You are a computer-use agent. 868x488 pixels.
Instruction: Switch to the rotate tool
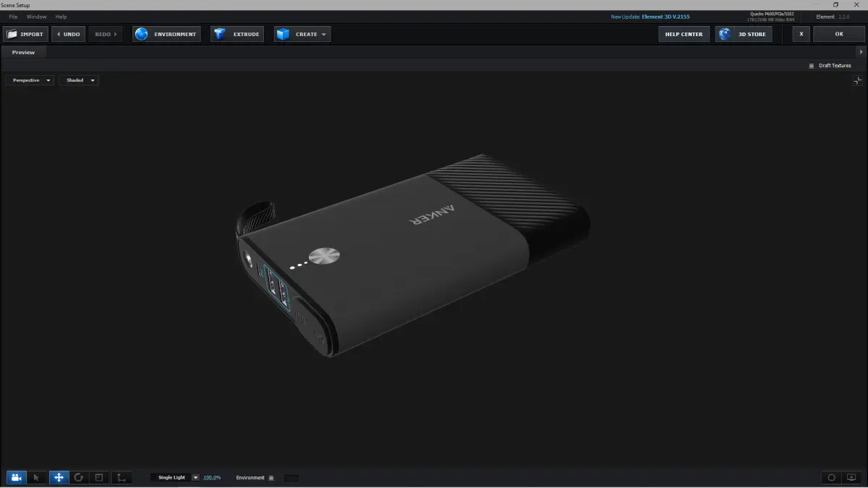pos(79,477)
